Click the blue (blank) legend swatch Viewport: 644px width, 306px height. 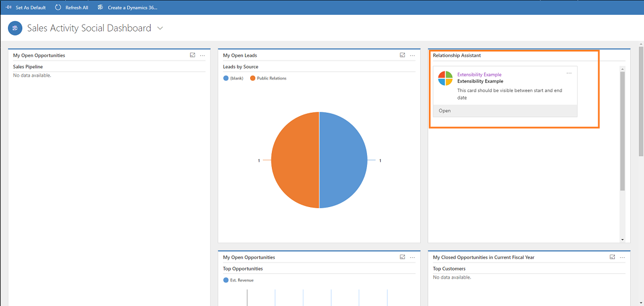pyautogui.click(x=226, y=78)
